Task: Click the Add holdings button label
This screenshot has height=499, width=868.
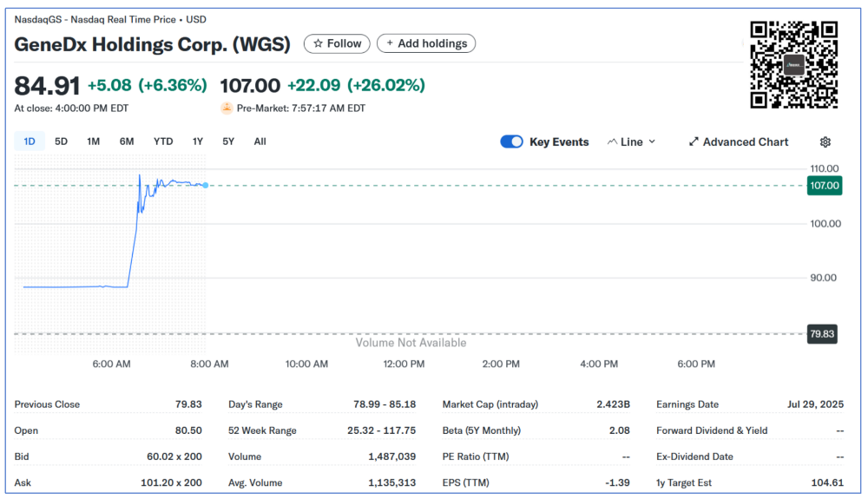Action: (x=432, y=43)
